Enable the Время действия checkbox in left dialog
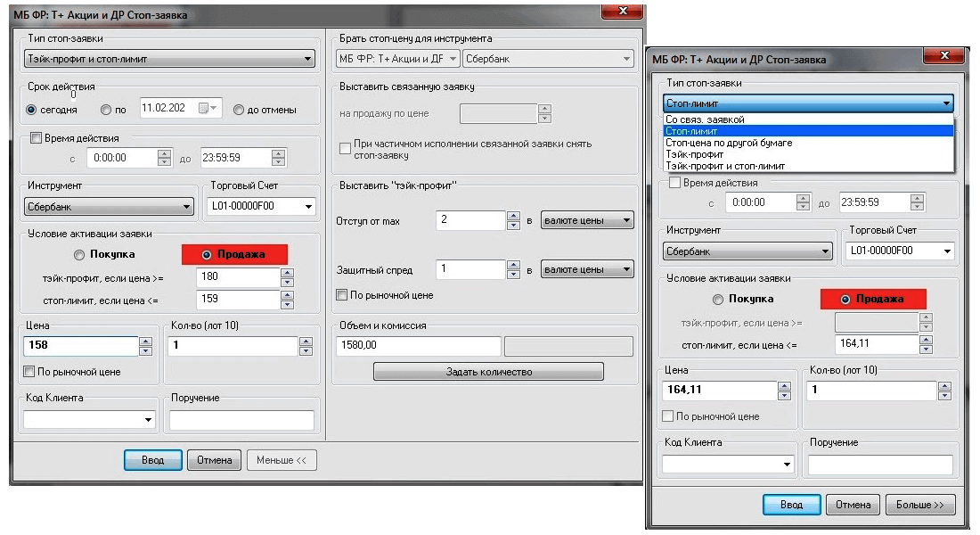This screenshot has height=535, width=980. pos(37,138)
